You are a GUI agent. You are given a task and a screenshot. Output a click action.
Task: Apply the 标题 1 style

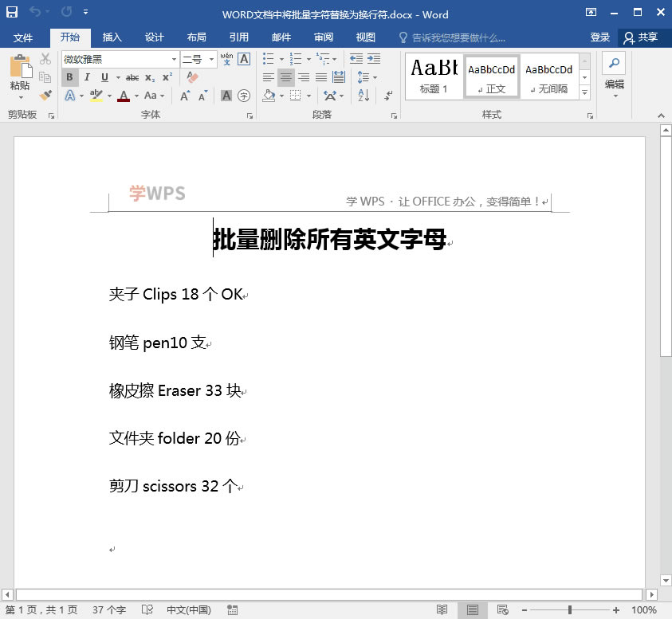coord(434,77)
